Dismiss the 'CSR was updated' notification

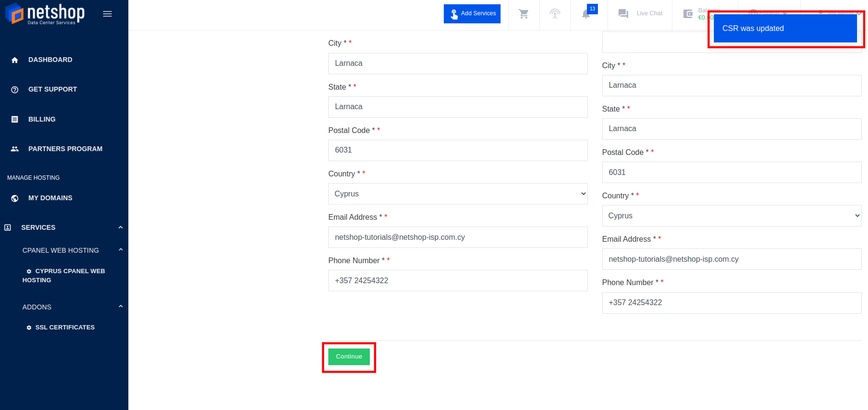click(785, 29)
